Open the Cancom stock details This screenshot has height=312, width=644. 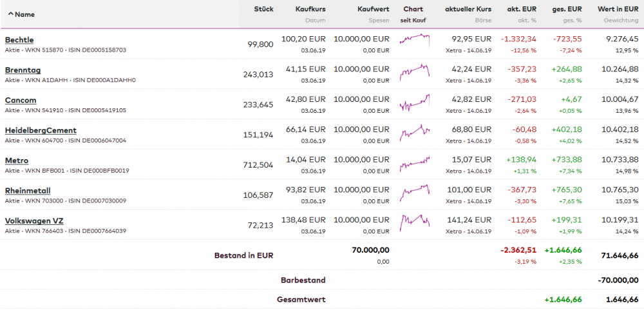point(21,100)
